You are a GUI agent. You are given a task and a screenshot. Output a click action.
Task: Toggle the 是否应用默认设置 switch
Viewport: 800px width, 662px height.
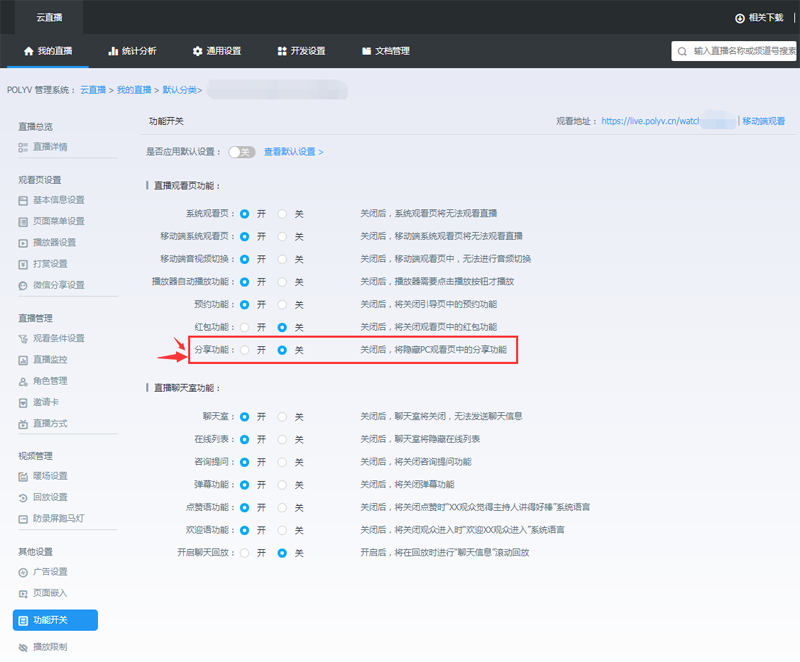pyautogui.click(x=241, y=152)
